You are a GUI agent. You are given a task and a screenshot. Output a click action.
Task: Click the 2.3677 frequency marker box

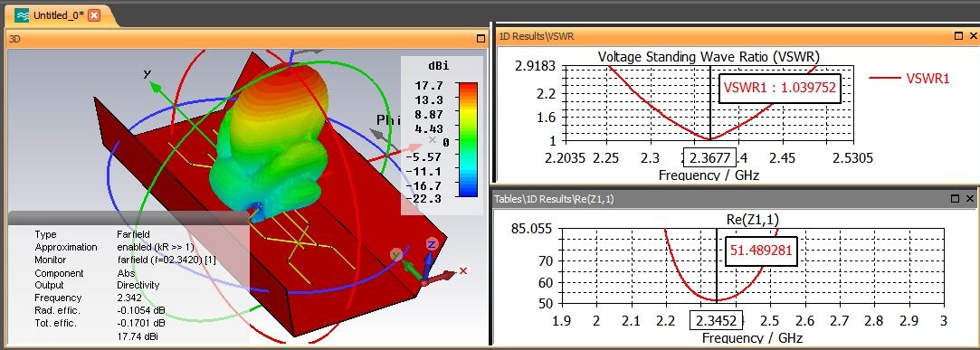711,157
